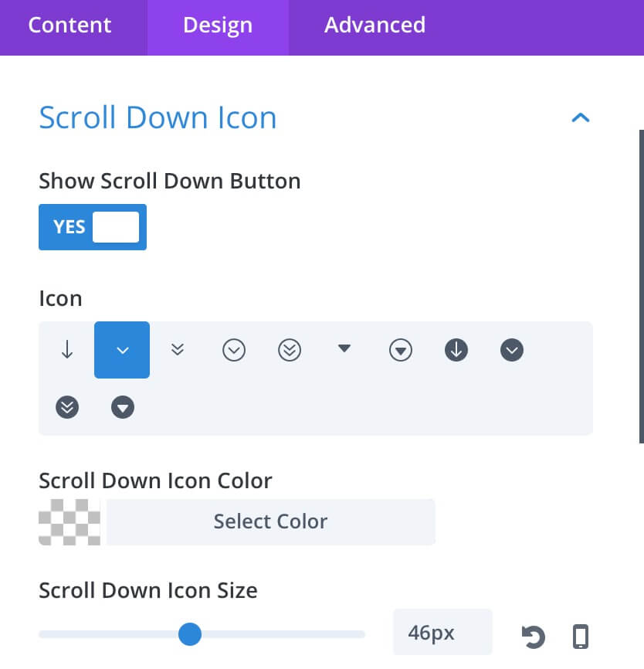
Task: Select the filled circle down arrow icon
Action: tap(456, 350)
